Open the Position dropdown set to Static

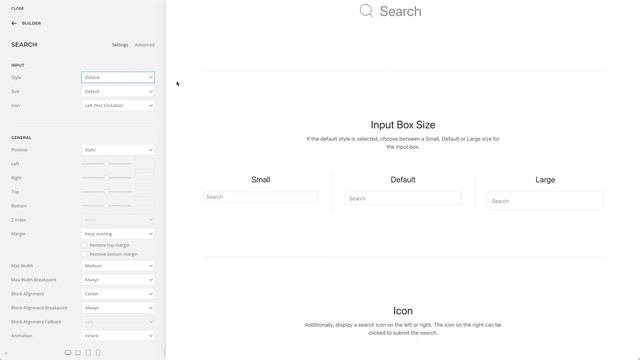(118, 150)
